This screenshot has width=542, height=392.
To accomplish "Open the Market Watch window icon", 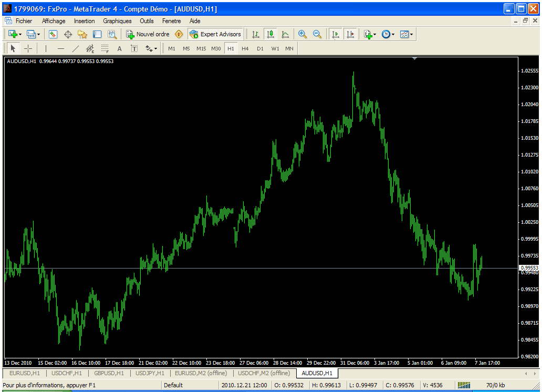I will click(53, 34).
